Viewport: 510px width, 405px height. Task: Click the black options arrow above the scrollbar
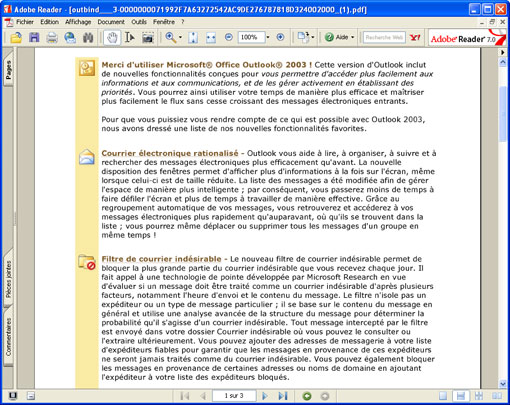503,52
